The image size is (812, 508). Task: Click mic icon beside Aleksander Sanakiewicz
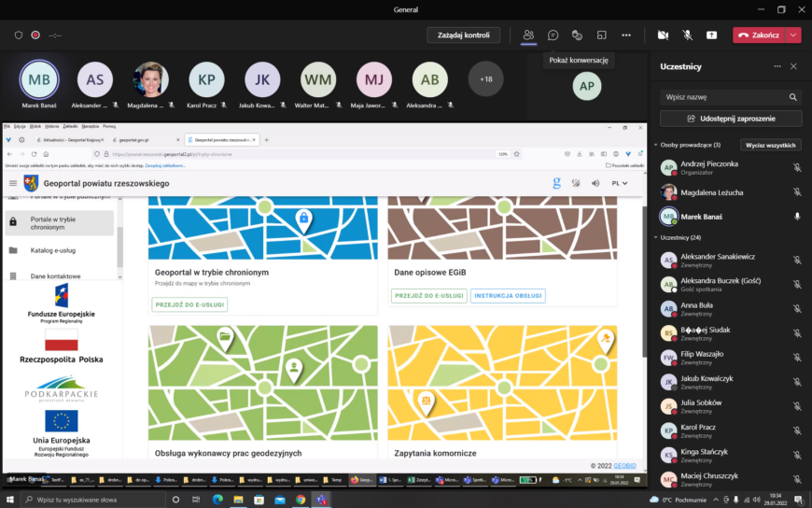797,260
